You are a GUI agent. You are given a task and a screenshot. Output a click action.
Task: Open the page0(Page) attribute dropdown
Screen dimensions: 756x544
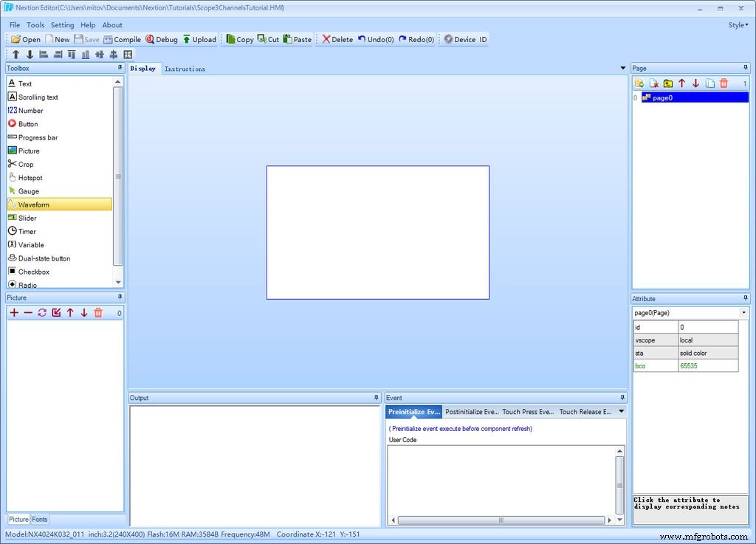coord(743,313)
